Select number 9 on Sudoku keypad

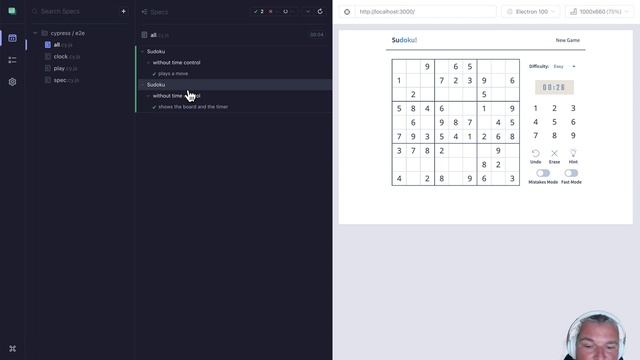pos(573,135)
